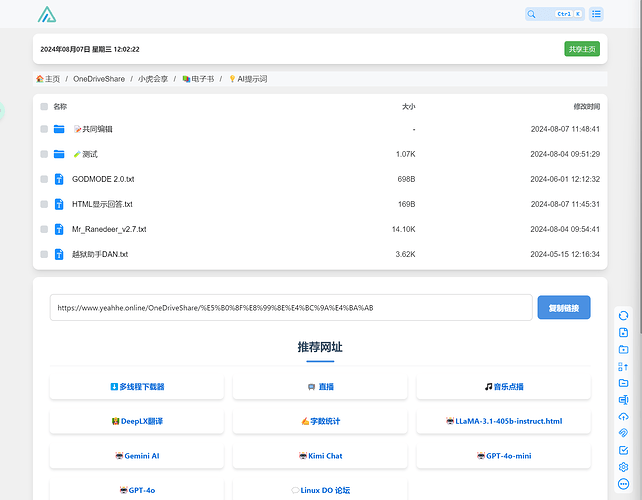Open file 越狱助手DAN.txt
The height and width of the screenshot is (500, 642).
[x=100, y=254]
